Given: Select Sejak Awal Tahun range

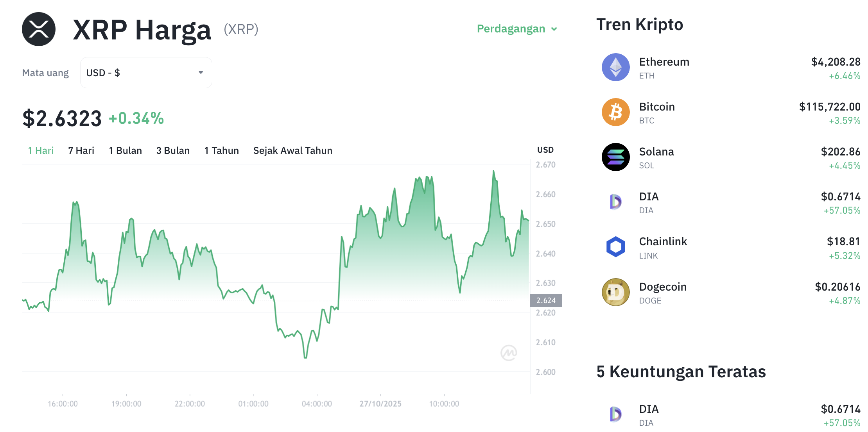Looking at the screenshot, I should tap(292, 151).
